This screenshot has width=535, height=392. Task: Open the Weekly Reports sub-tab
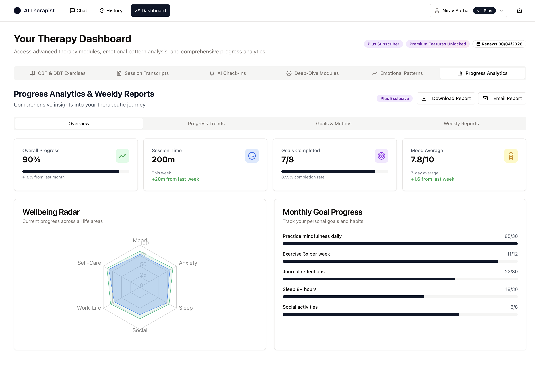click(461, 123)
